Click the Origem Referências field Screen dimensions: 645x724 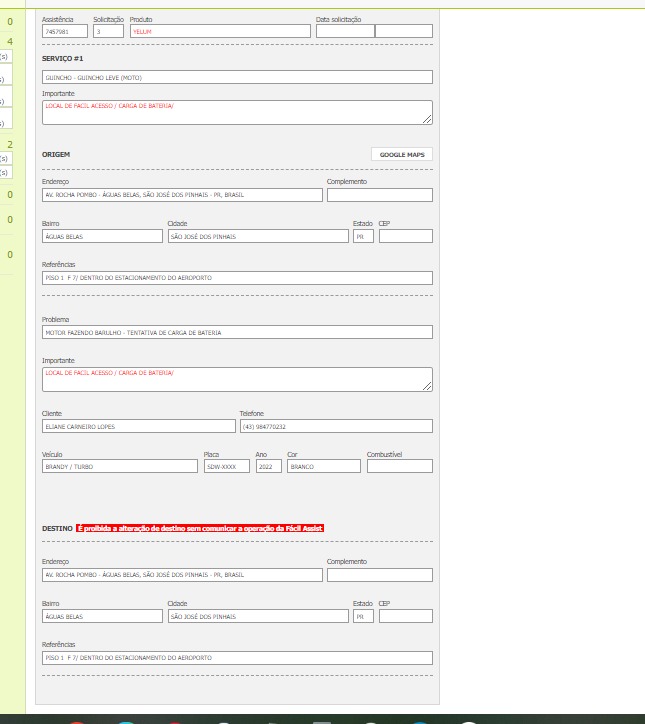pyautogui.click(x=237, y=278)
